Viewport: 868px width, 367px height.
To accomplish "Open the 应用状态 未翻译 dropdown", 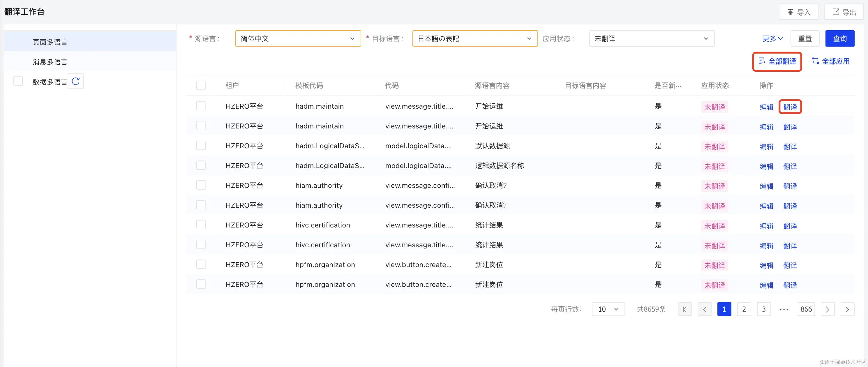I will click(x=651, y=38).
